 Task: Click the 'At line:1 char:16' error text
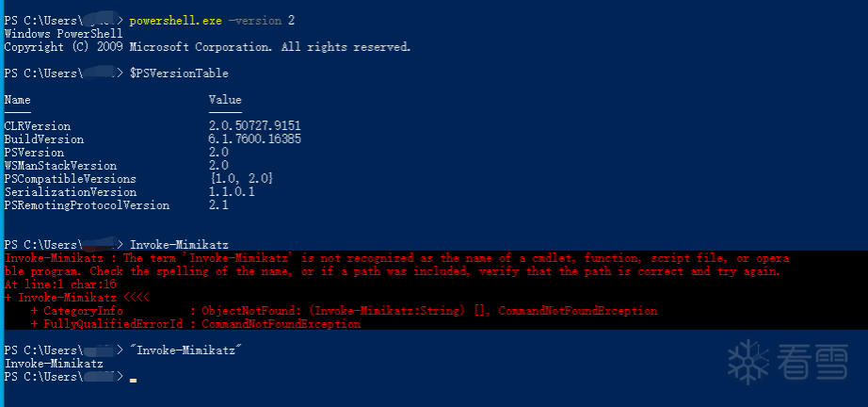pos(60,284)
